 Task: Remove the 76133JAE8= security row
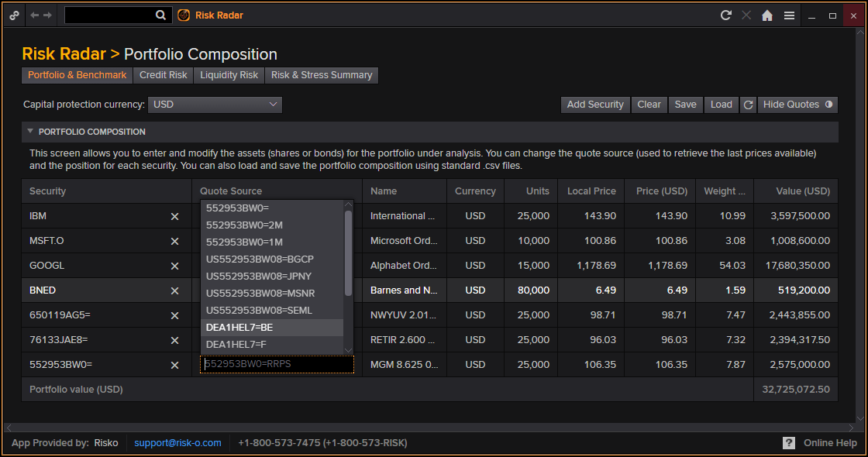pyautogui.click(x=175, y=340)
